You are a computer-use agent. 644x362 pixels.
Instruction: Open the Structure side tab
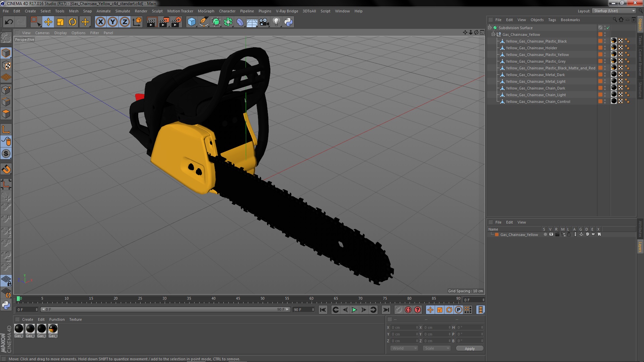click(640, 89)
